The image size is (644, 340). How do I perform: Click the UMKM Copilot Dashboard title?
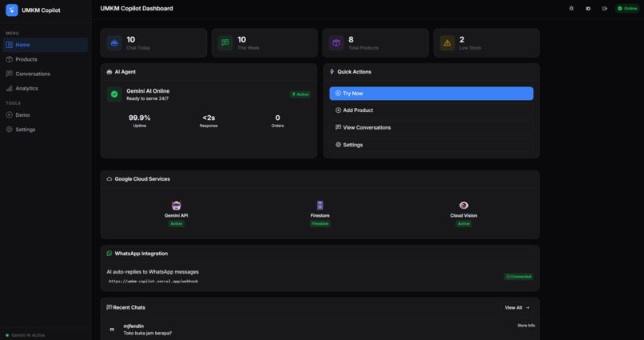tap(137, 8)
